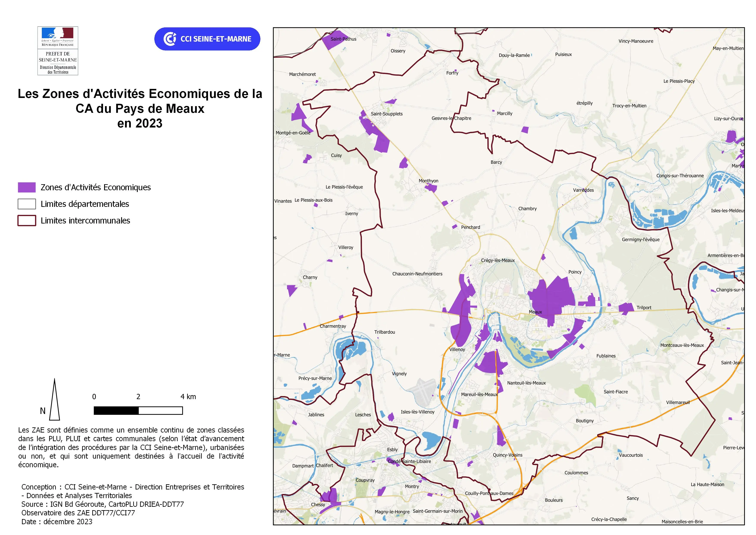The image size is (756, 535).
Task: Click the 'Meaux' label on the map
Action: tap(535, 312)
